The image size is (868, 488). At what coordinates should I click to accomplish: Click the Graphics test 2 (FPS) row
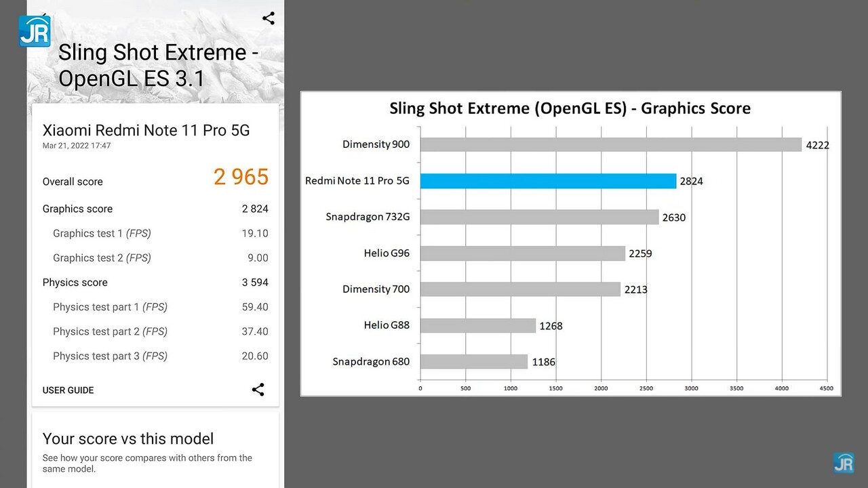(x=155, y=258)
